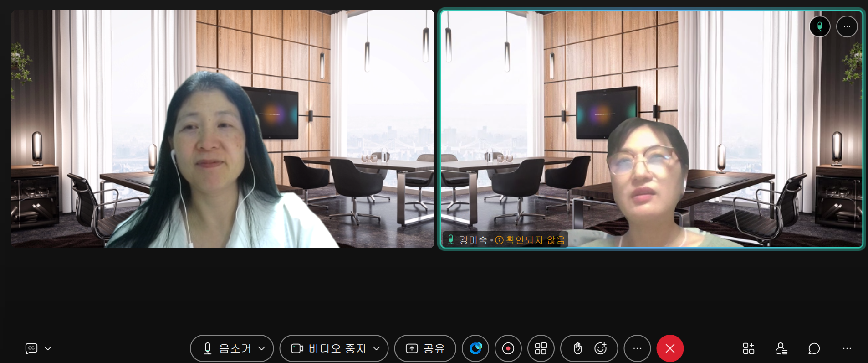Turn off camera with 비디오 중지
868x363 pixels.
click(328, 348)
